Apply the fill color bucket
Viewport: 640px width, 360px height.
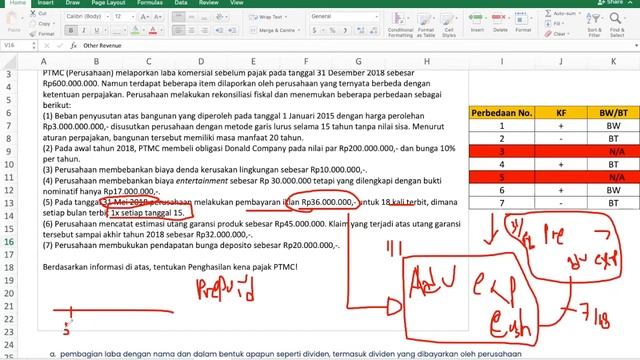point(135,31)
